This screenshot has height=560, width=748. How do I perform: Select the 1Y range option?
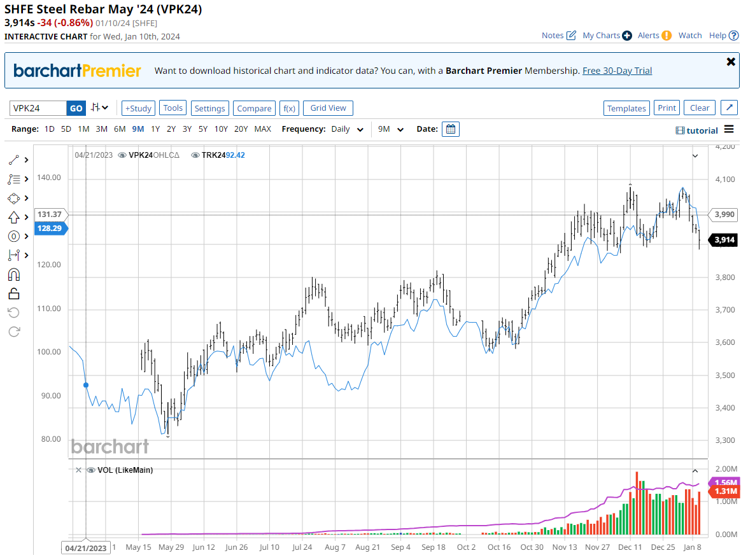click(x=155, y=129)
